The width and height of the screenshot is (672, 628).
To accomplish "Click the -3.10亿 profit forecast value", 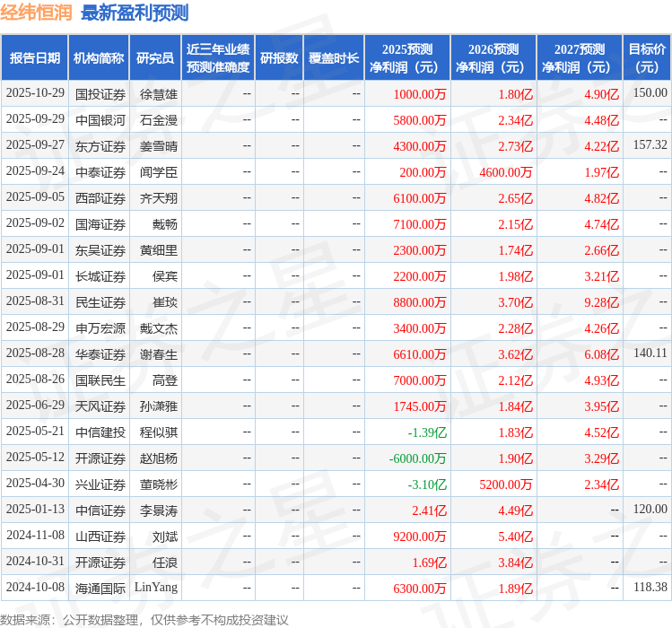I will click(x=427, y=484).
